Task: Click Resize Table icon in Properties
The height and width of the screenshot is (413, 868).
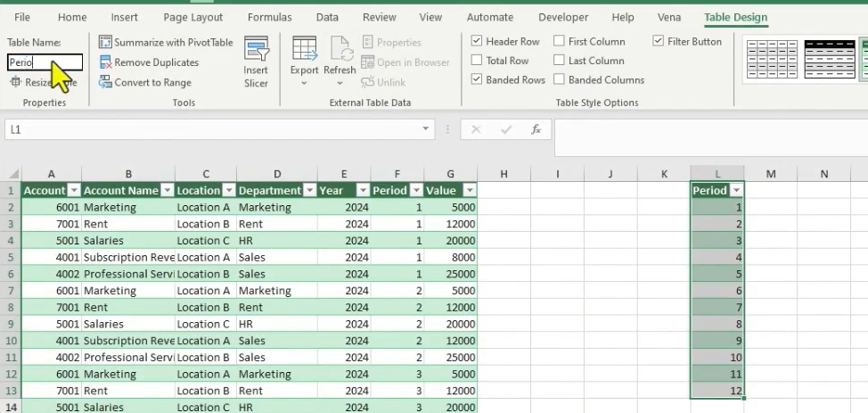Action: tap(16, 82)
